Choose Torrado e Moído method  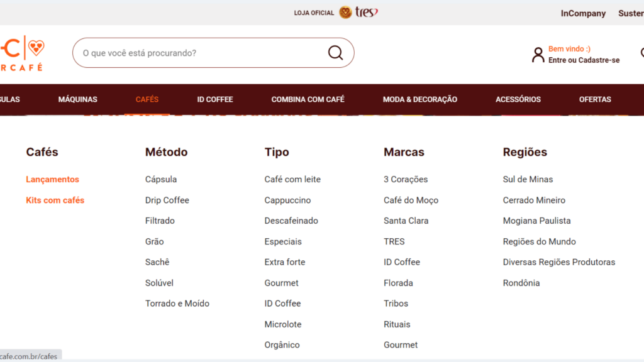tap(177, 304)
